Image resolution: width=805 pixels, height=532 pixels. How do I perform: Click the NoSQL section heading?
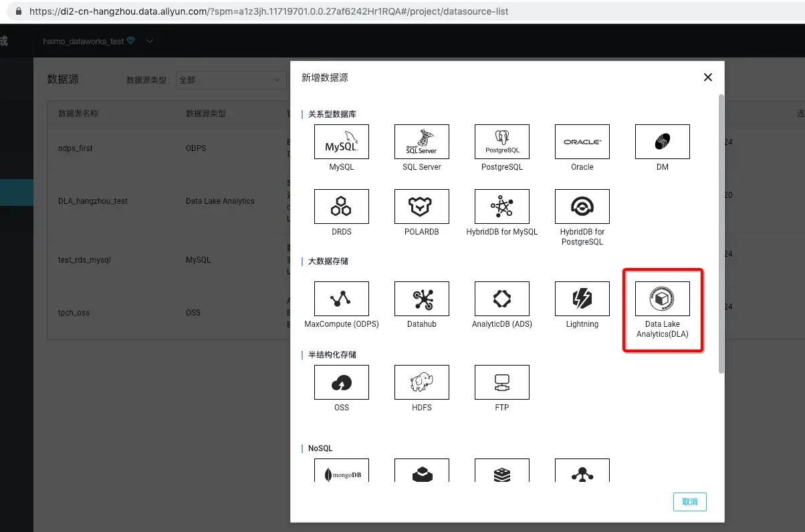click(x=320, y=448)
